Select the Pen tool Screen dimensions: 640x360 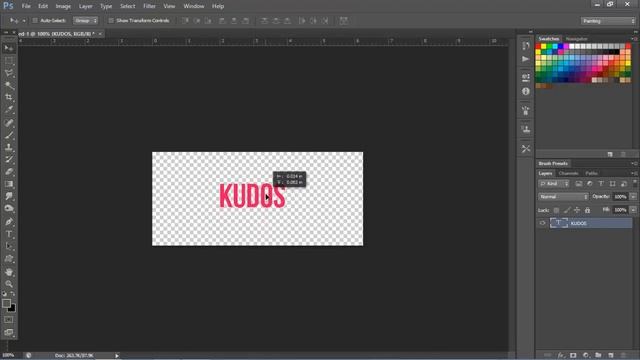tap(9, 222)
